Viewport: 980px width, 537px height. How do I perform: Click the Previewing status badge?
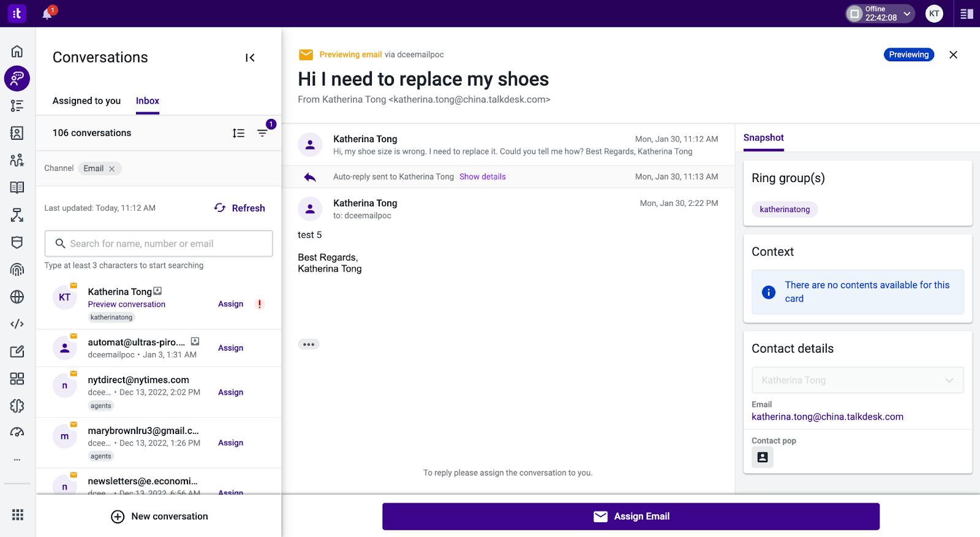click(x=909, y=55)
